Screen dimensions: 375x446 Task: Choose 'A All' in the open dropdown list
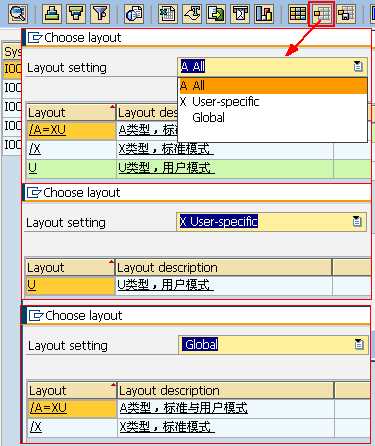click(273, 86)
